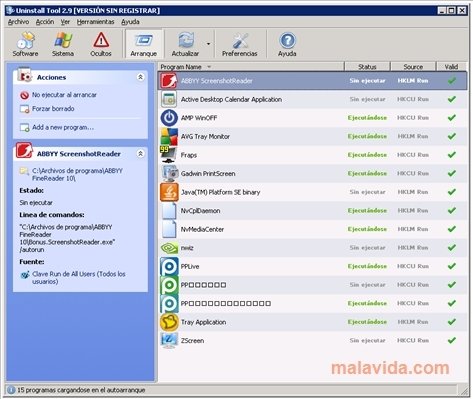The width and height of the screenshot is (473, 399).
Task: Open the ABBYY FineReader 10 folder path
Action: point(77,174)
